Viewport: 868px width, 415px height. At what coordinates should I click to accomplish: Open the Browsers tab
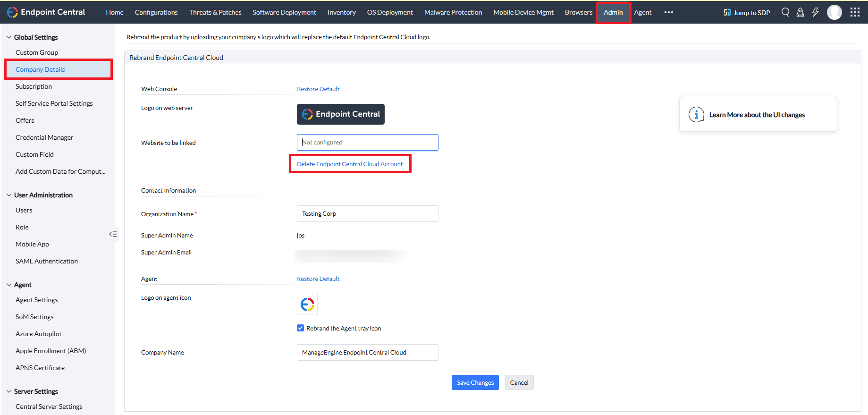[579, 12]
